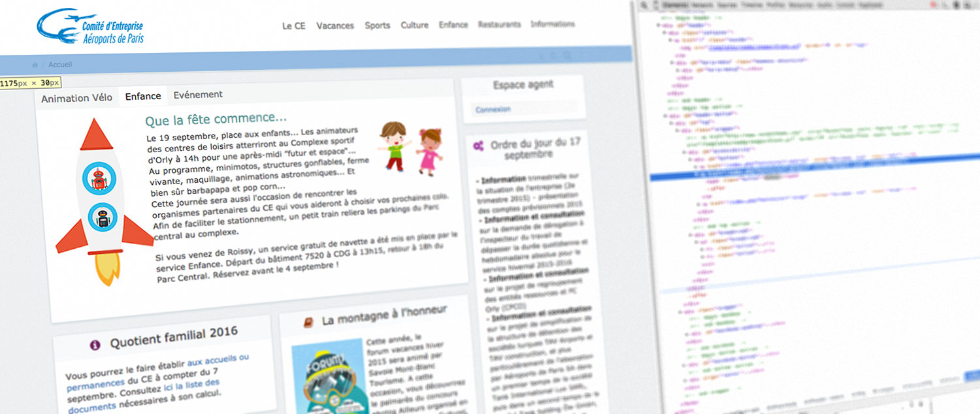This screenshot has width=980, height=414.
Task: Click the rocket illustration
Action: (x=104, y=202)
